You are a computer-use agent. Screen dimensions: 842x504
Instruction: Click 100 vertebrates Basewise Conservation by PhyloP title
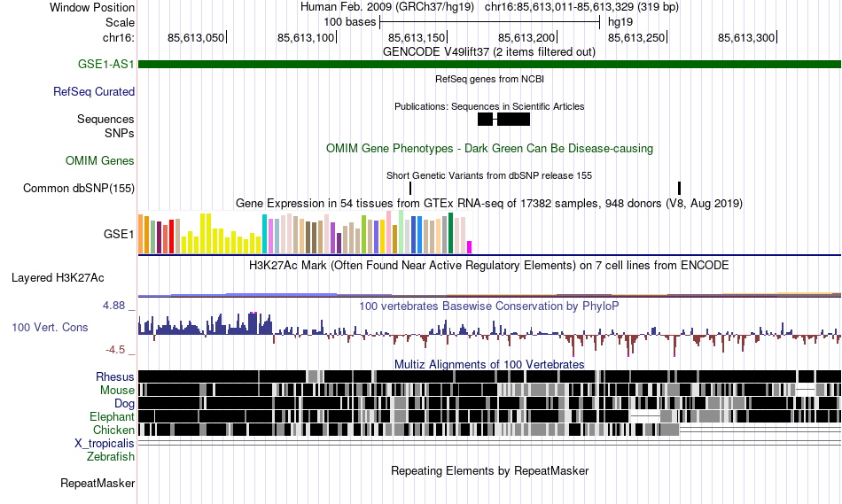(489, 306)
